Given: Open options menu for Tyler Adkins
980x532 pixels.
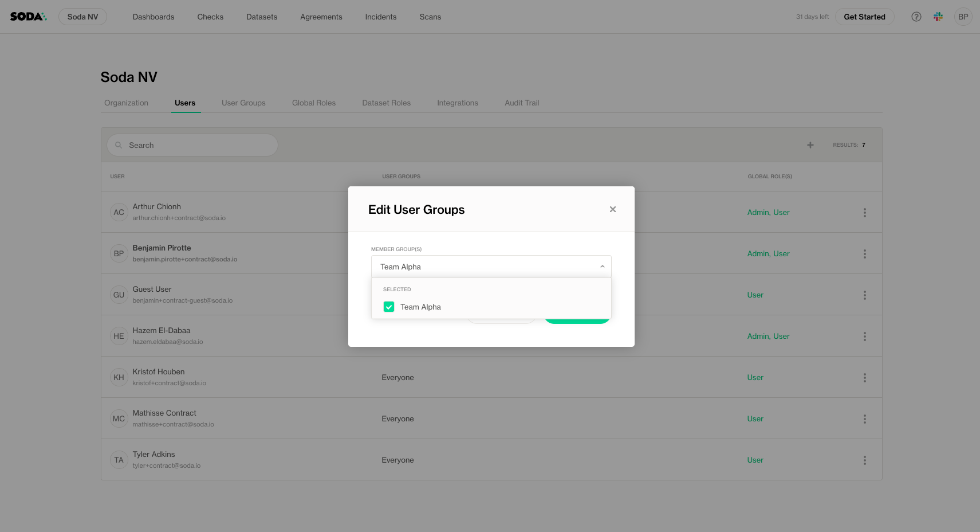Looking at the screenshot, I should [864, 460].
